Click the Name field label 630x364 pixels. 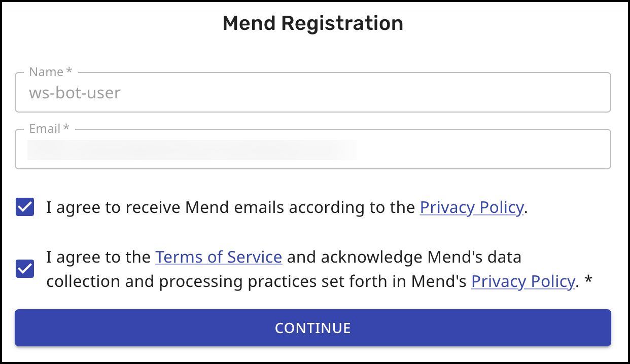pos(49,71)
